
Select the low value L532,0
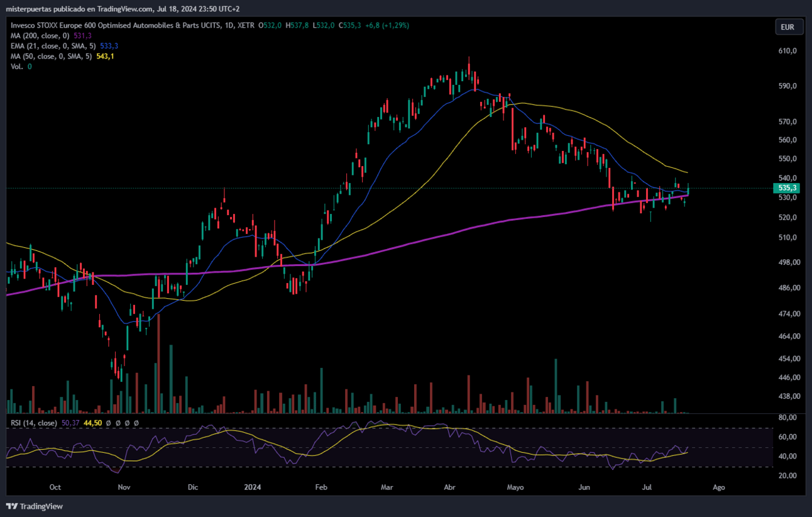pos(324,26)
